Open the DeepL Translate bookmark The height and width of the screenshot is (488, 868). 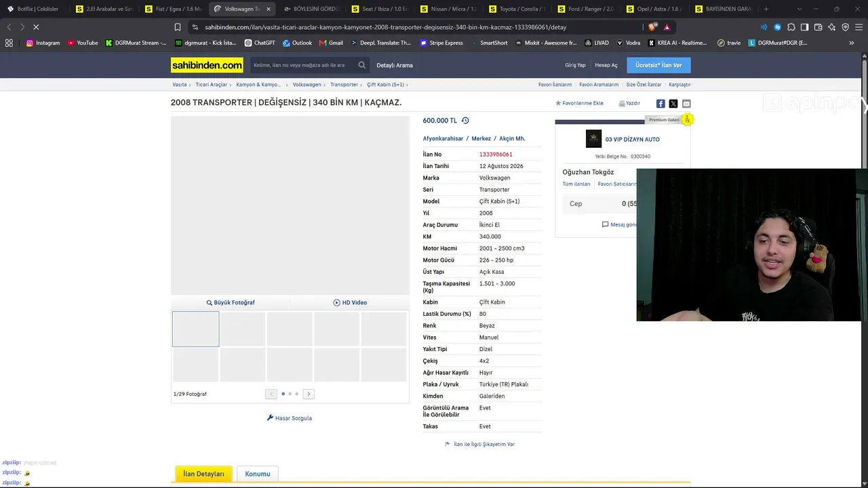pos(381,43)
